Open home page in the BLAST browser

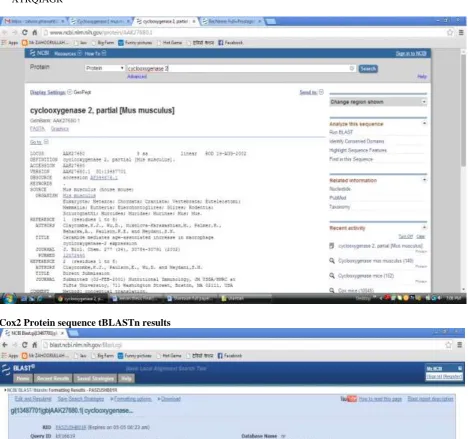tap(34, 345)
